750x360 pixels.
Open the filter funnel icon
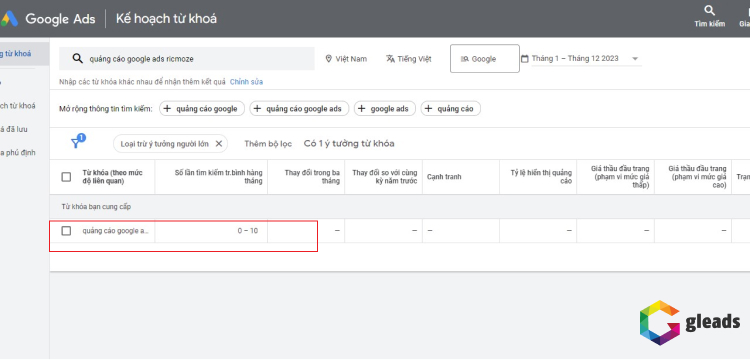[76, 143]
